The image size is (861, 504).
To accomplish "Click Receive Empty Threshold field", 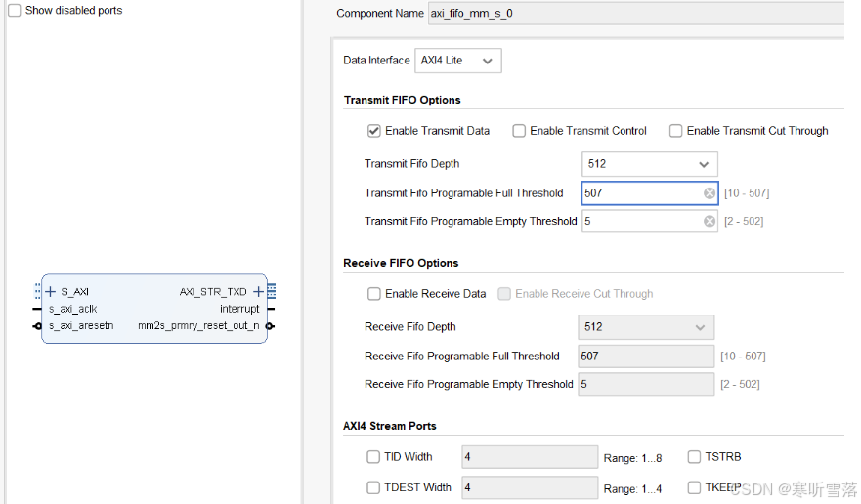I will pyautogui.click(x=646, y=384).
